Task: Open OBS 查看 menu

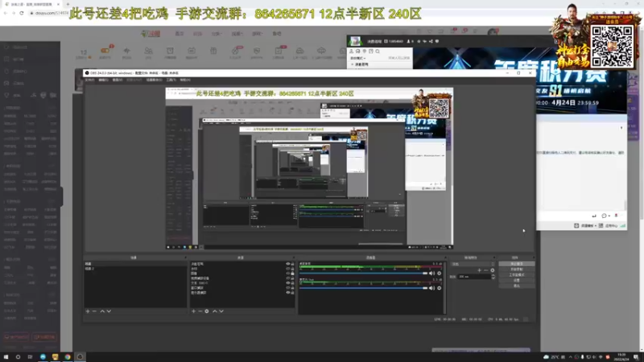Action: [117, 80]
